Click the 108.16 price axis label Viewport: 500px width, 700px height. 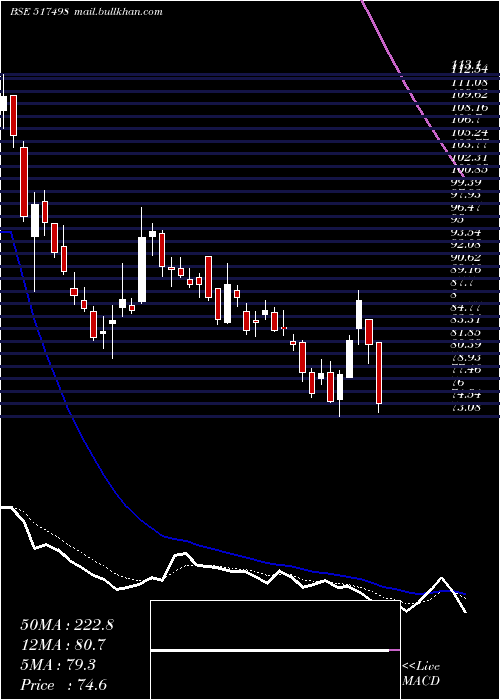point(469,108)
